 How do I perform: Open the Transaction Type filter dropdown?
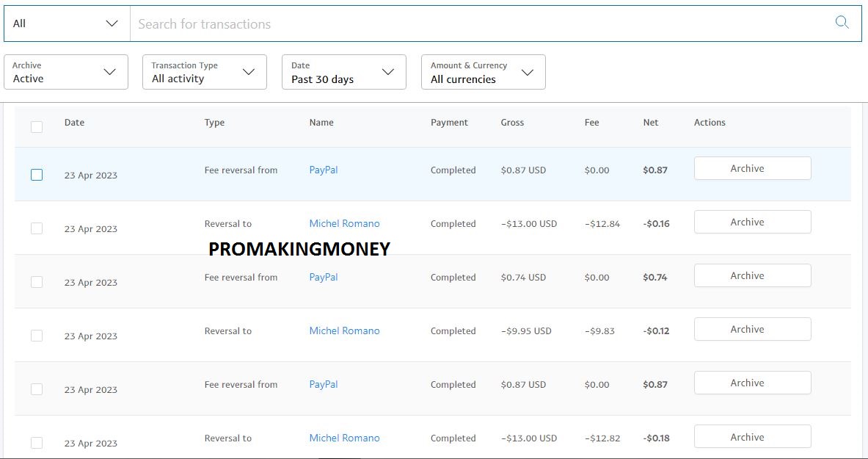pyautogui.click(x=205, y=72)
